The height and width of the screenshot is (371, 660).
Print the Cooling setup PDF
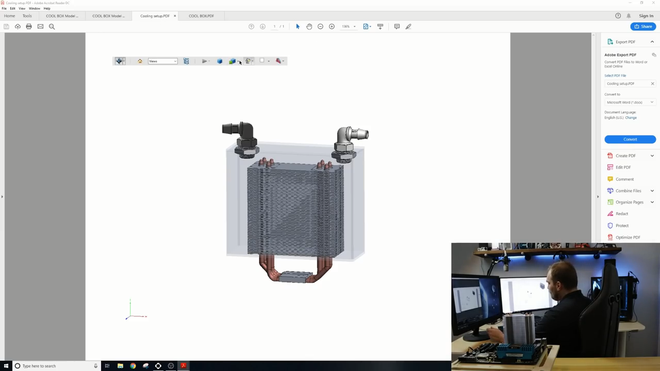coord(29,27)
